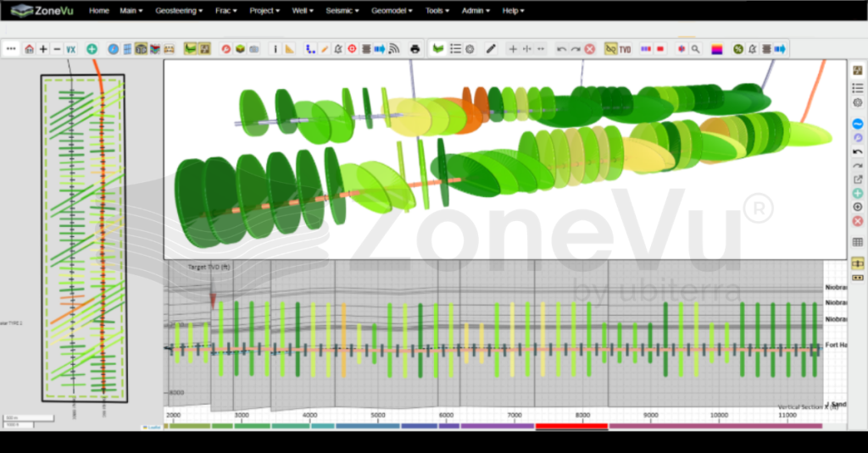Click the magnifier search icon in toolbar
This screenshot has width=868, height=453.
tap(695, 49)
